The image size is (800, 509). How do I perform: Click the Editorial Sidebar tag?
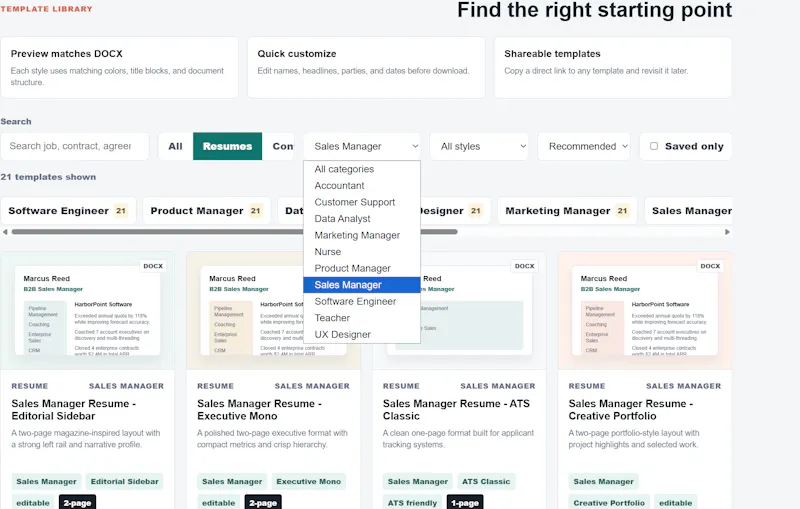[x=124, y=481]
